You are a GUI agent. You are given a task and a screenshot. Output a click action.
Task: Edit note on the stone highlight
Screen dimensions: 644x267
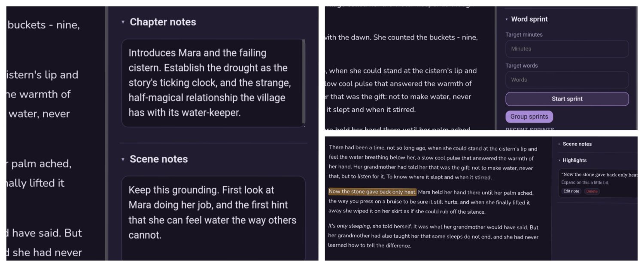pos(571,191)
